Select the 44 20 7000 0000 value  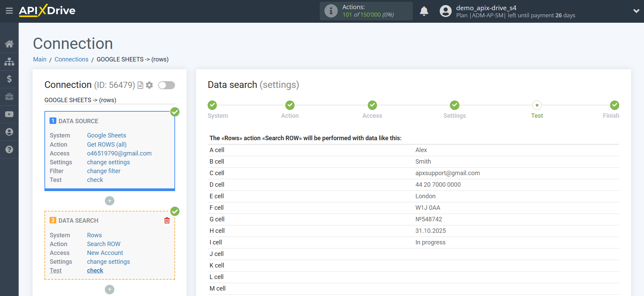(438, 185)
